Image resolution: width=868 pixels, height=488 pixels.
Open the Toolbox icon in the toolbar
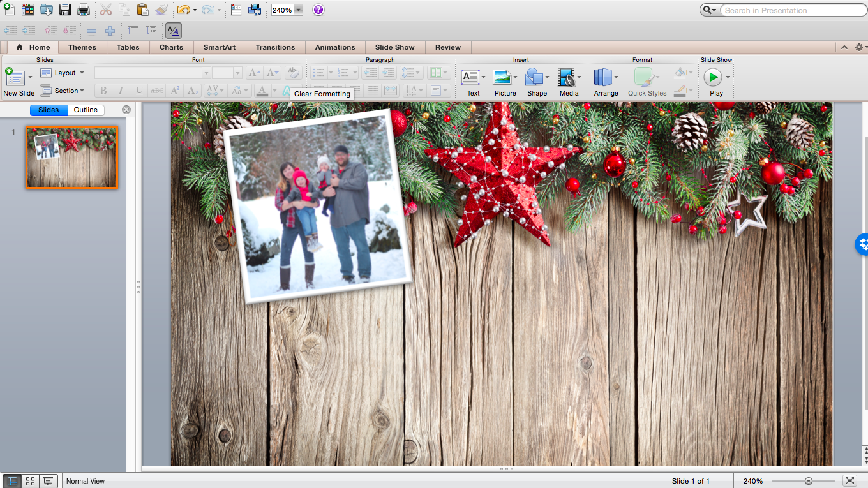coord(236,10)
